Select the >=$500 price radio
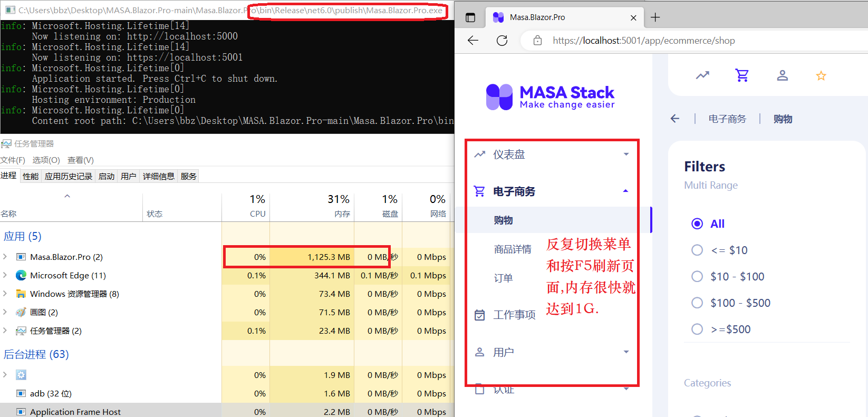Screen dimensions: 868x417 coord(697,329)
